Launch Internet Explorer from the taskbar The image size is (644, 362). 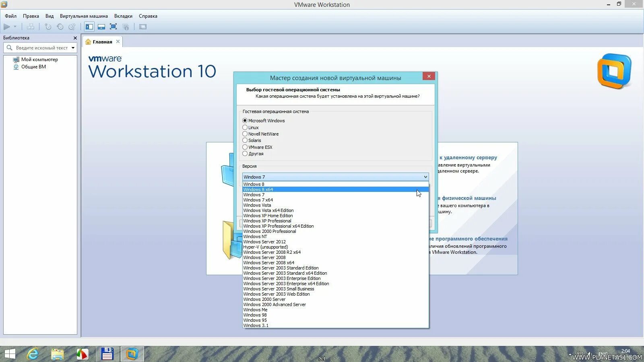tap(33, 354)
